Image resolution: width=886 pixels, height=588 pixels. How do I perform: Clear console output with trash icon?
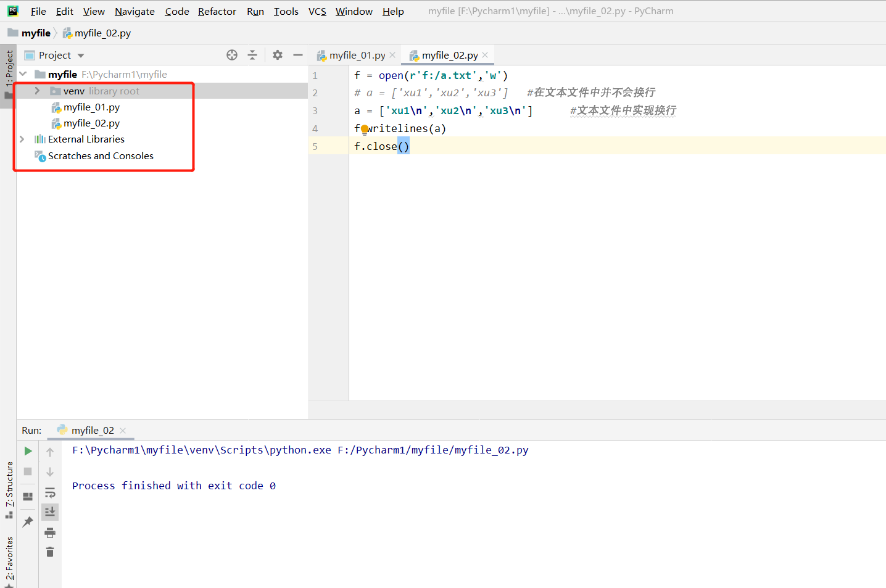coord(50,552)
